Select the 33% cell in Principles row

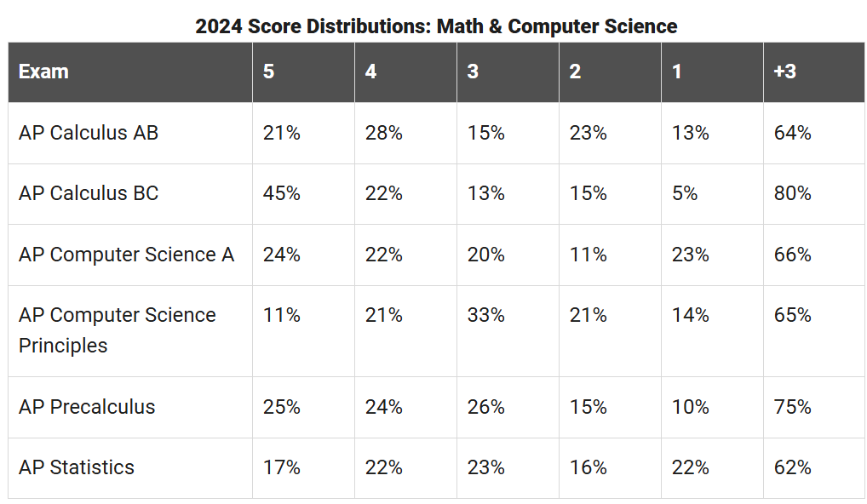pyautogui.click(x=508, y=331)
